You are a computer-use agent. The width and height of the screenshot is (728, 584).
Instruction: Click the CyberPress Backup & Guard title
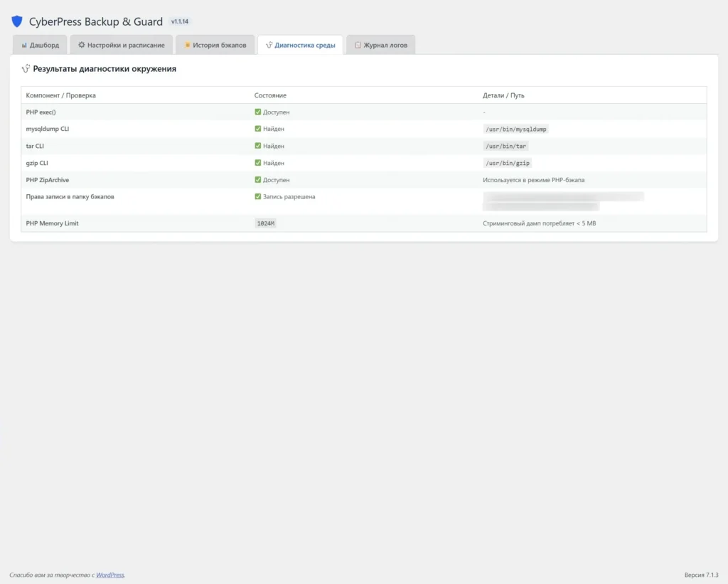96,21
